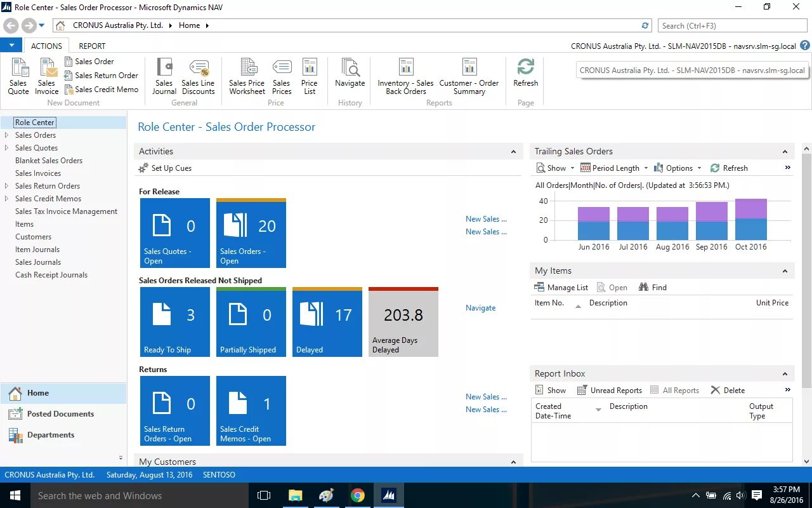
Task: Collapse the Report Inbox part
Action: [785, 374]
